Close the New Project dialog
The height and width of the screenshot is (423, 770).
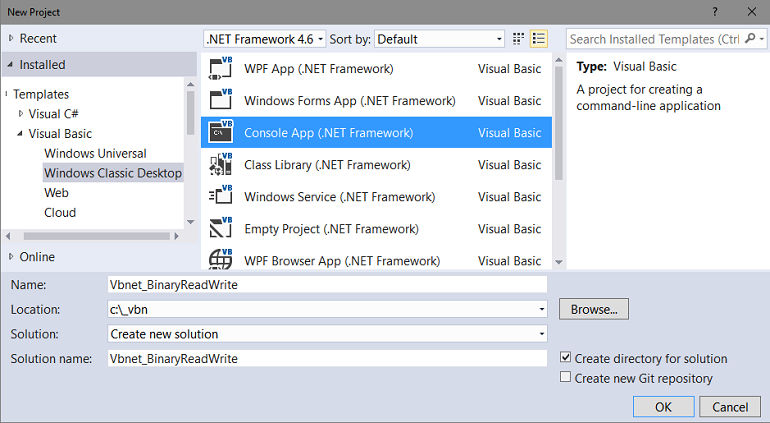(752, 12)
